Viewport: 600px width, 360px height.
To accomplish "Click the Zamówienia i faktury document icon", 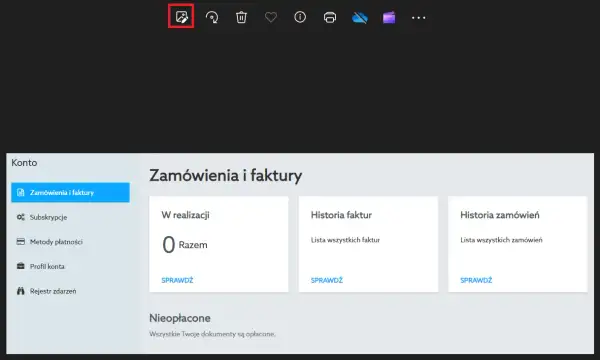I will pos(21,192).
